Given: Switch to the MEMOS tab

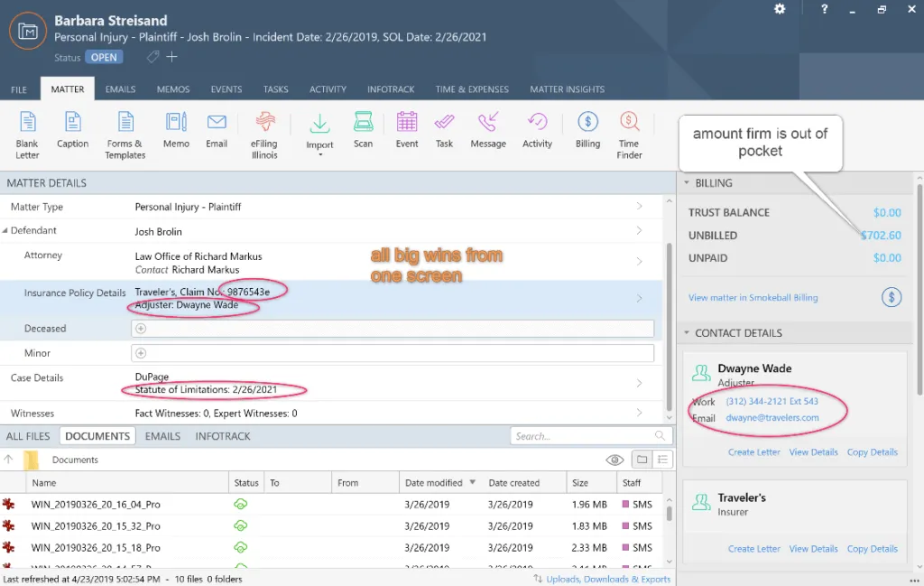Looking at the screenshot, I should pyautogui.click(x=173, y=89).
